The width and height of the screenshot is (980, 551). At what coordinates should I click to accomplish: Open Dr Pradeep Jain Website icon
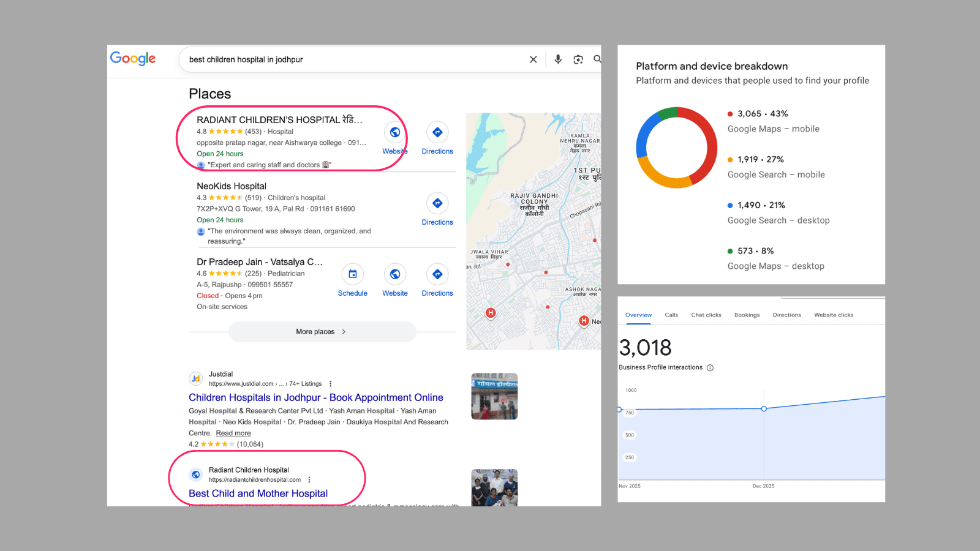(395, 274)
